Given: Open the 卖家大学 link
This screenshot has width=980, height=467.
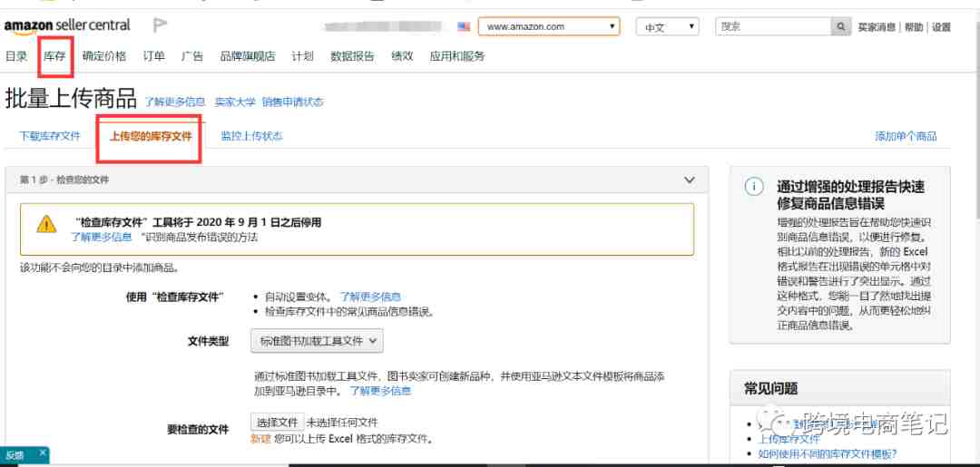Looking at the screenshot, I should pyautogui.click(x=235, y=102).
